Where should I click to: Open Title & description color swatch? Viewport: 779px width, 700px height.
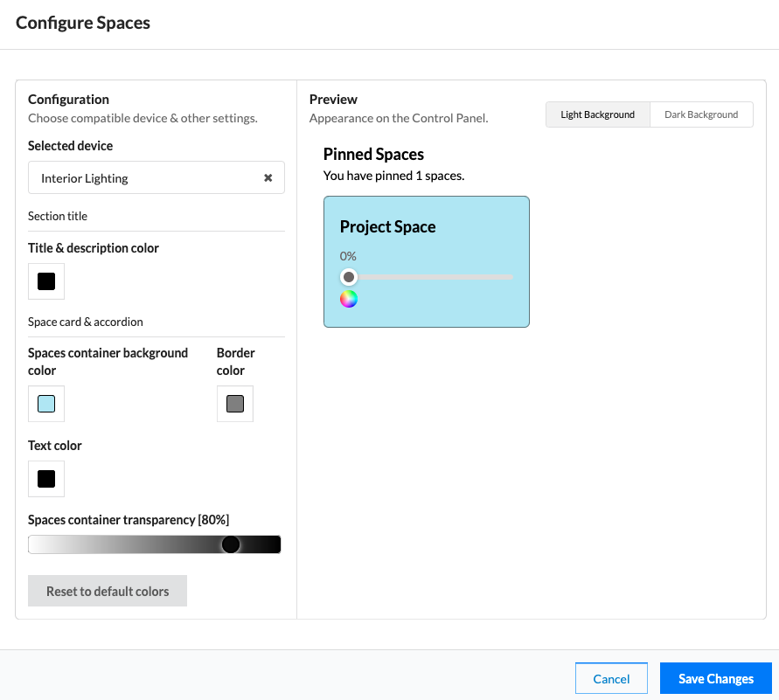46,281
